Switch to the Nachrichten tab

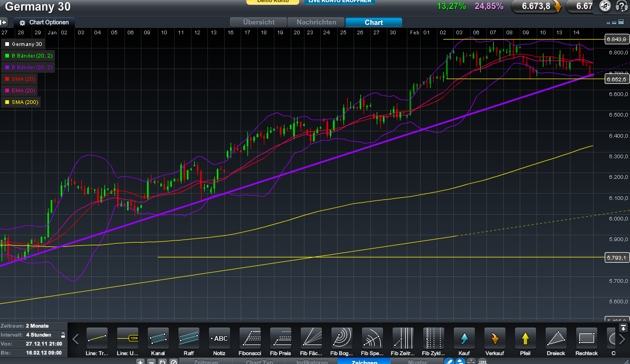coord(316,22)
